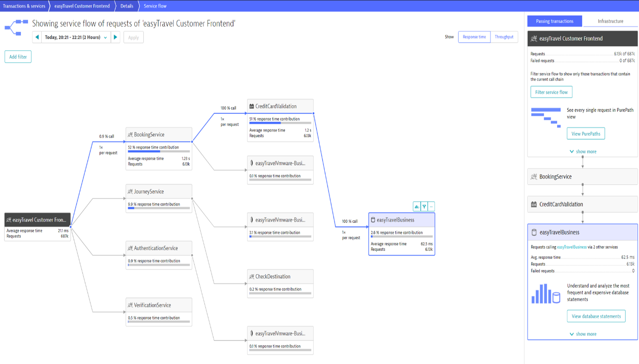Click the View PurePaths button

pyautogui.click(x=586, y=134)
